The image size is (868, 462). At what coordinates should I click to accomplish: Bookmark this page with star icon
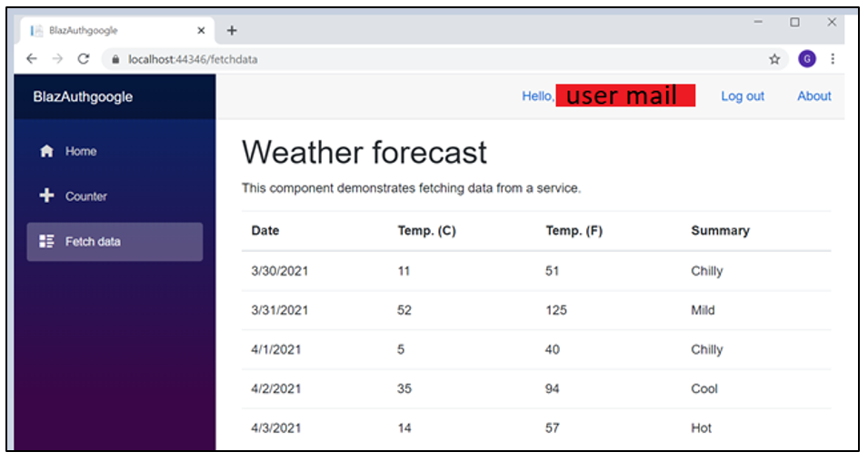[x=774, y=59]
